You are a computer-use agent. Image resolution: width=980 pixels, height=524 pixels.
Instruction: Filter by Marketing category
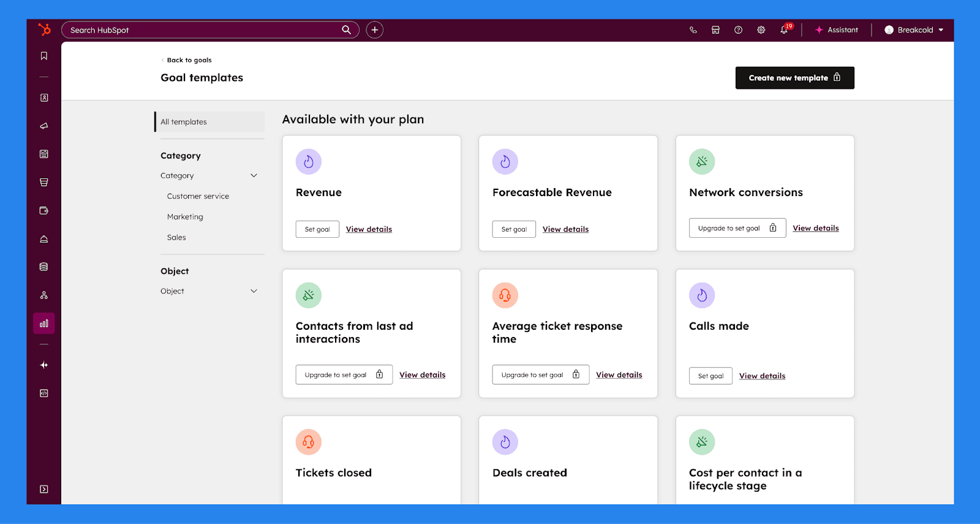tap(185, 217)
